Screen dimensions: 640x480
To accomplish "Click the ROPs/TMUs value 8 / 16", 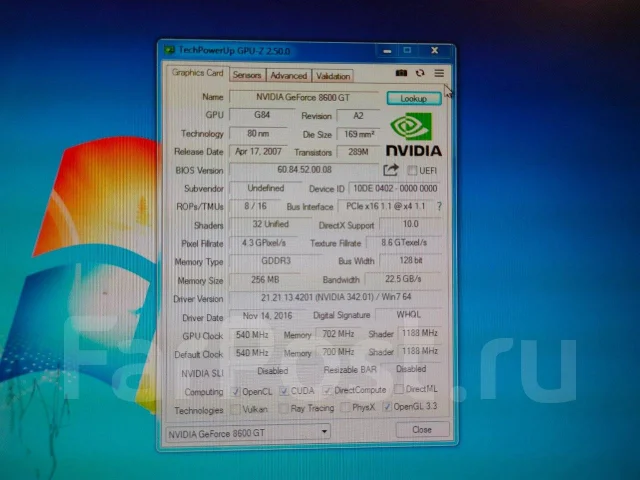I will tap(256, 206).
